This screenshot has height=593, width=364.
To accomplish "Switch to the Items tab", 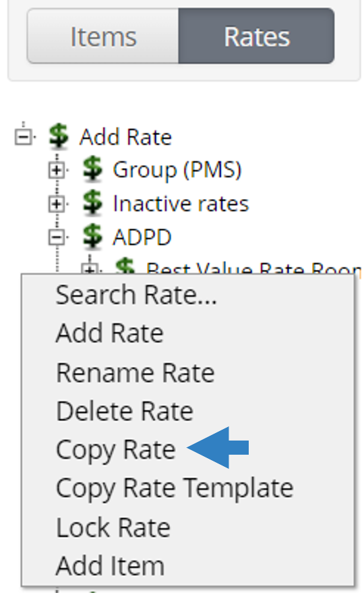I will click(103, 36).
